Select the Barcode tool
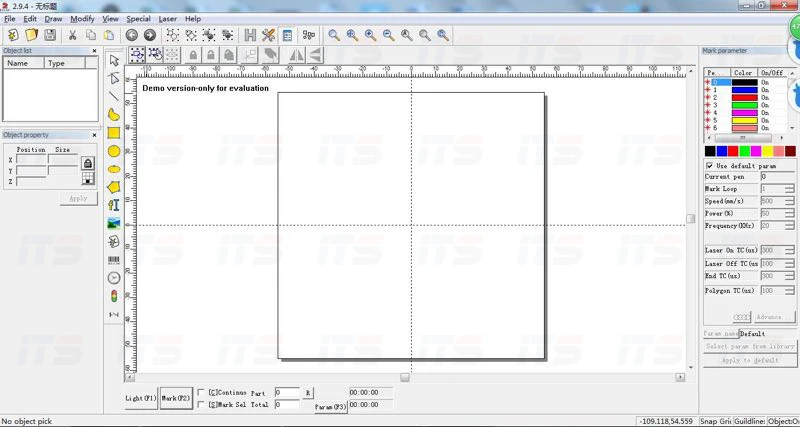The height and width of the screenshot is (427, 800). point(114,260)
